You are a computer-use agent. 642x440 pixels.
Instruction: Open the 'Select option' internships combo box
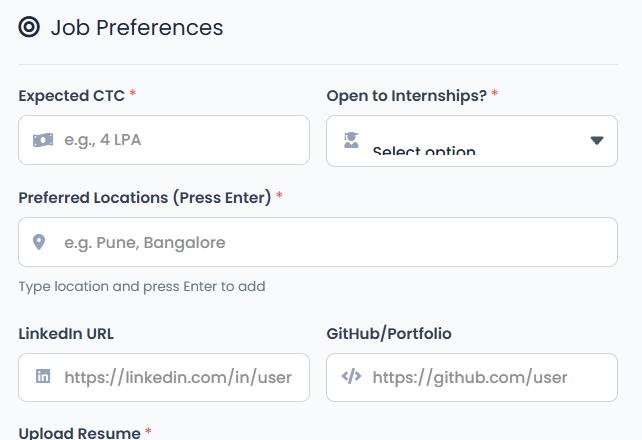tap(470, 141)
